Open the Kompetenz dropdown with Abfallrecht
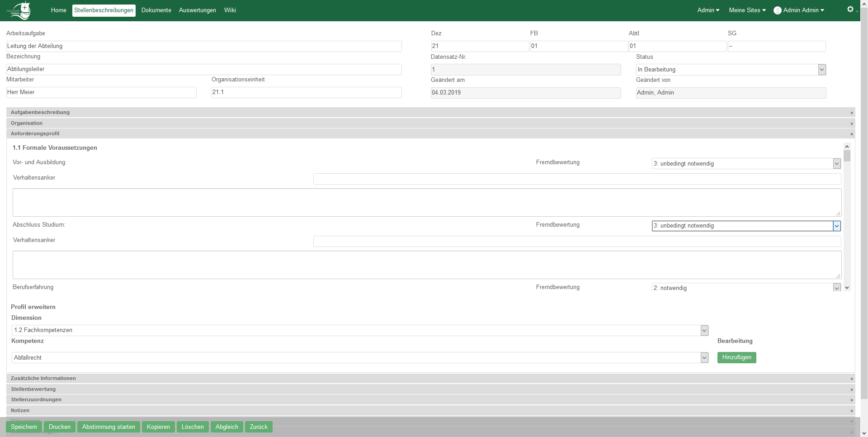Screen dimensions: 868x437 pos(704,358)
